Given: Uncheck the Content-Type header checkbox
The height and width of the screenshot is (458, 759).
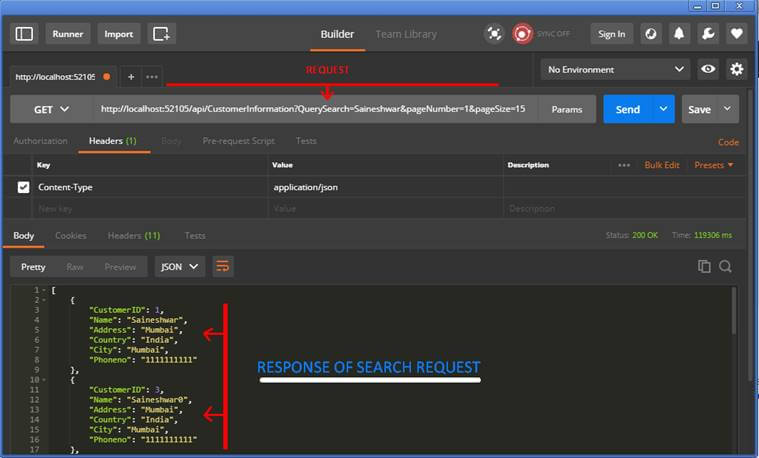Looking at the screenshot, I should click(x=23, y=187).
